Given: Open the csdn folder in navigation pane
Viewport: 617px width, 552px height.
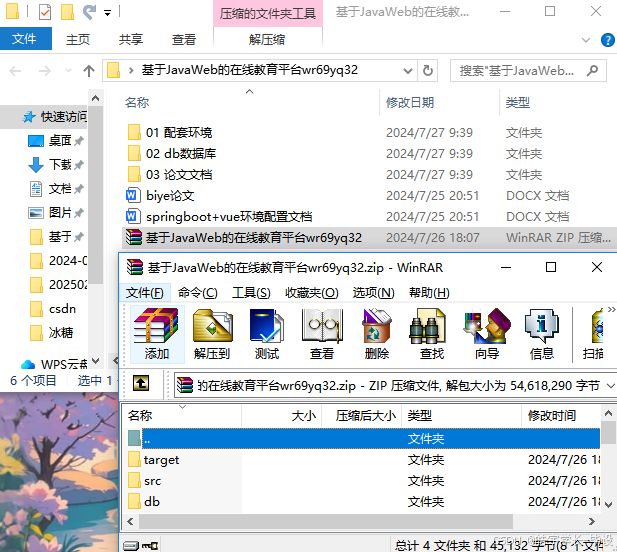Looking at the screenshot, I should [53, 309].
